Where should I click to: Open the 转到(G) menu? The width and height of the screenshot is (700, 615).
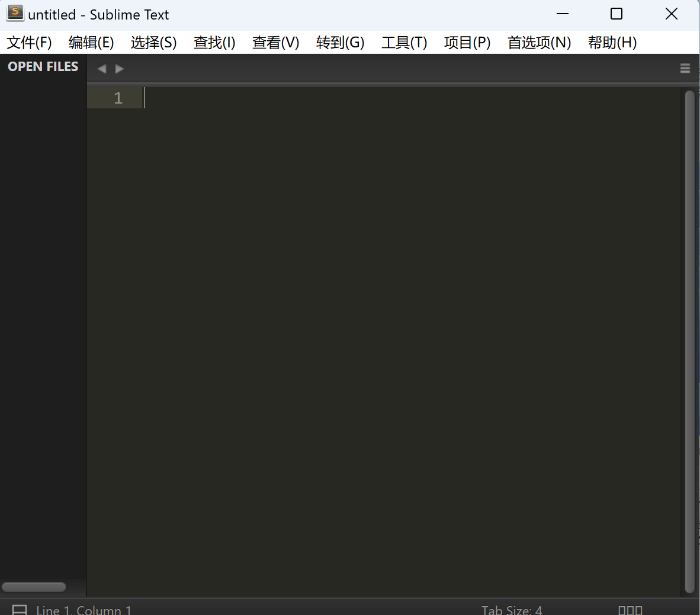coord(340,43)
